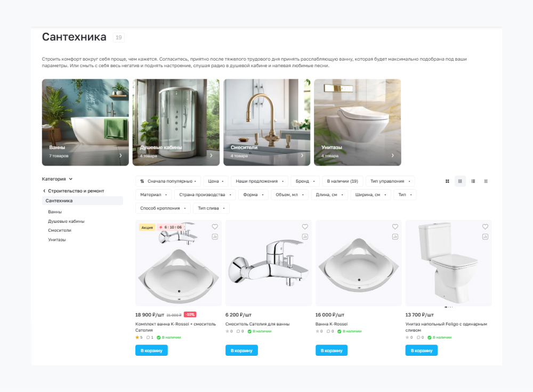Go back to Строительство и ремонт category
The image size is (533, 392).
click(x=74, y=191)
